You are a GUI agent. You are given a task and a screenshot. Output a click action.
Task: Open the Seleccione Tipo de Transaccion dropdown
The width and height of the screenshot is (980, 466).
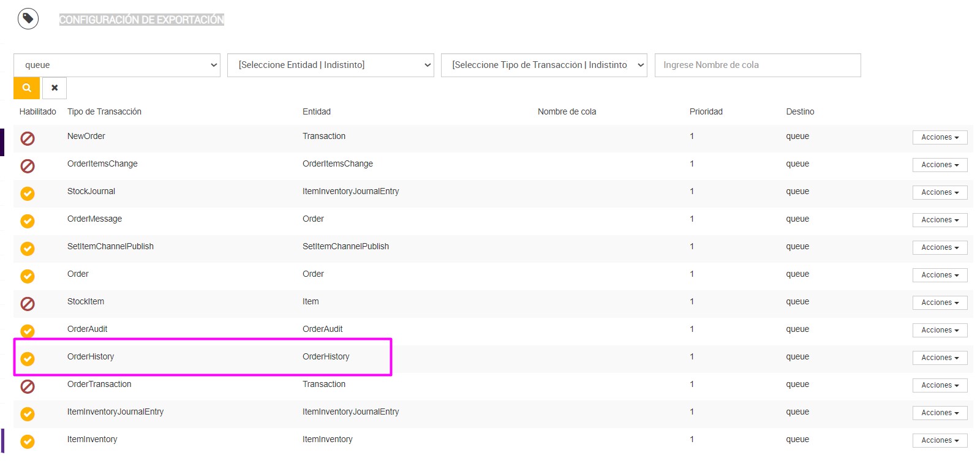point(544,65)
